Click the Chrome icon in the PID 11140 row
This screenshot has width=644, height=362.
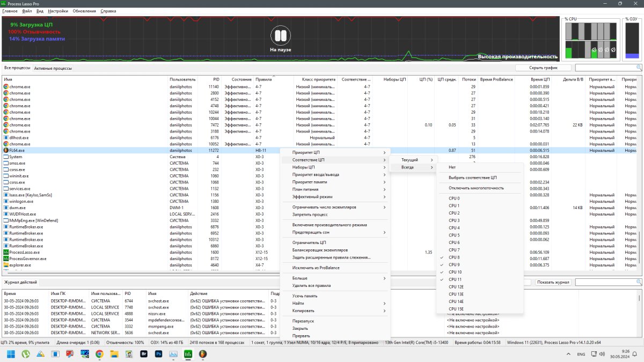point(6,86)
